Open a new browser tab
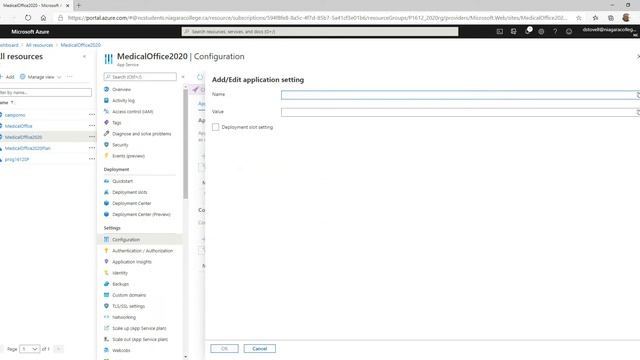Viewport: 640px width, 360px height. pyautogui.click(x=79, y=5)
